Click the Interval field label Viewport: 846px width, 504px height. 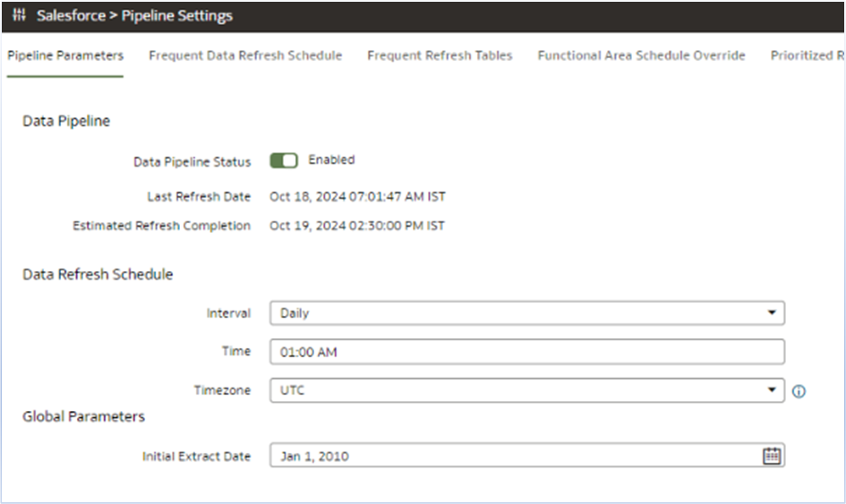pyautogui.click(x=229, y=313)
